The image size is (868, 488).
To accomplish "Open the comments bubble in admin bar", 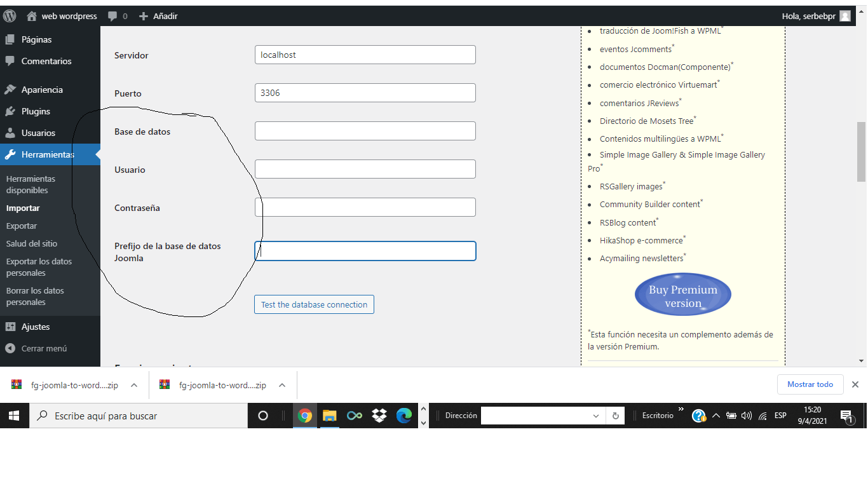I will (x=118, y=16).
